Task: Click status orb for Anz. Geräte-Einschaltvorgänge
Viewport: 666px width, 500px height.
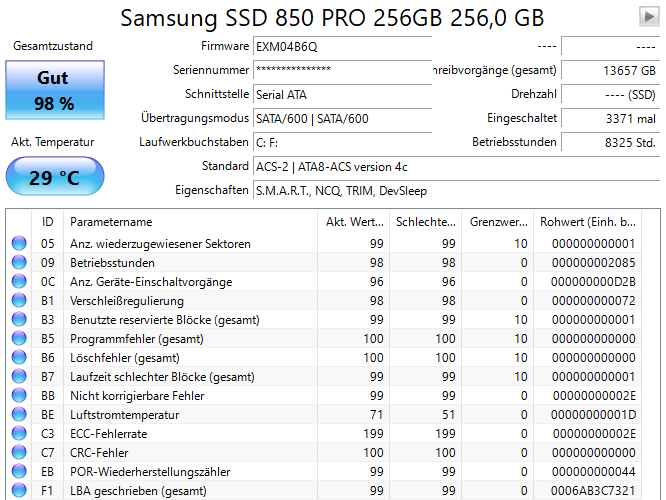Action: tap(19, 282)
